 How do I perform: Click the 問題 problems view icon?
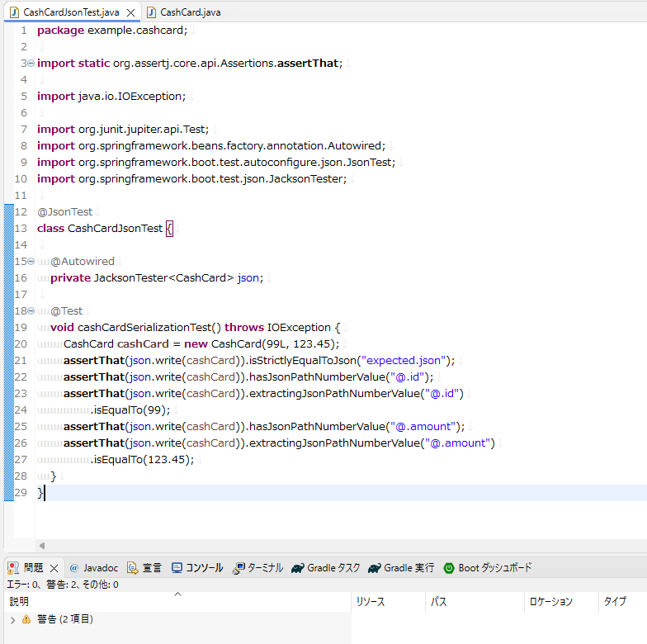(13, 568)
